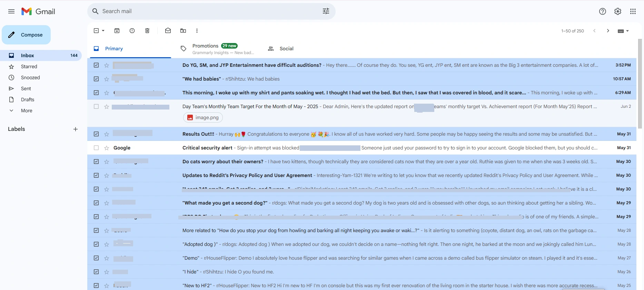
Task: Star the Results Out!!! email
Action: 107,134
